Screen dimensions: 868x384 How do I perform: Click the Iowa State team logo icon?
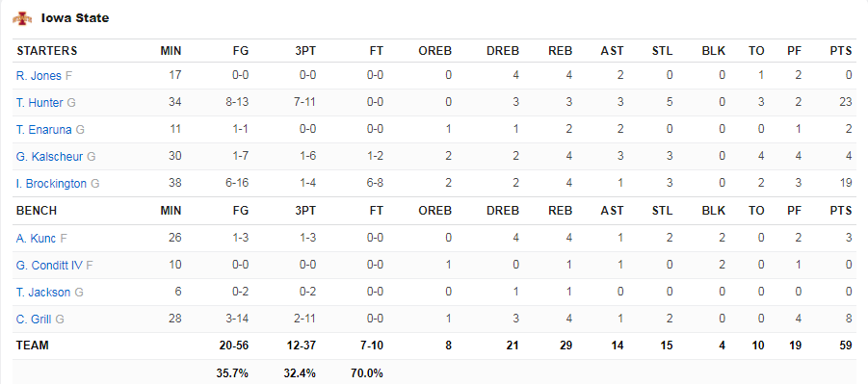[22, 18]
